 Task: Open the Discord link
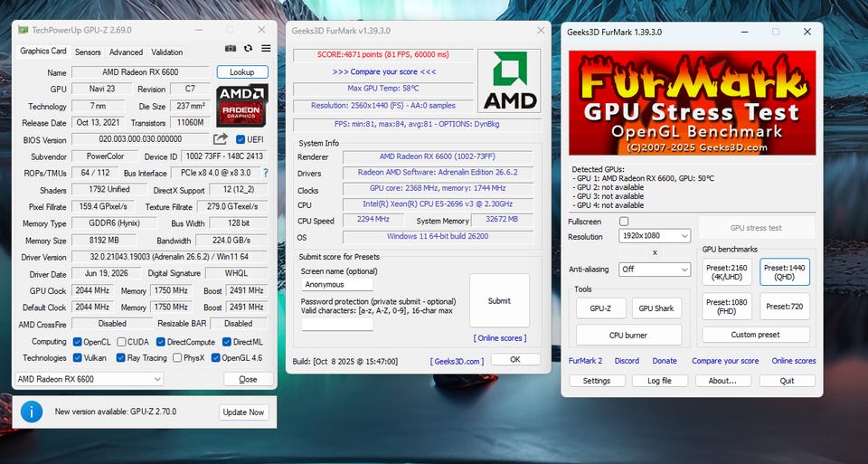coord(627,361)
